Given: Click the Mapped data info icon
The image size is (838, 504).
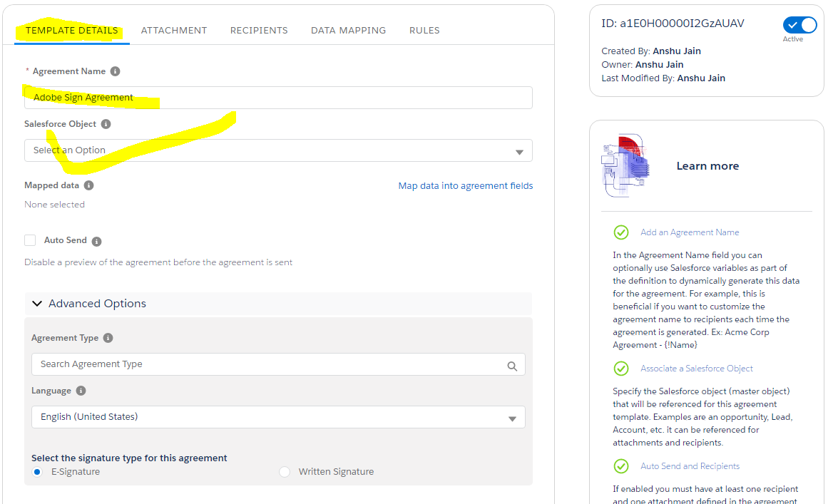Looking at the screenshot, I should coord(88,185).
